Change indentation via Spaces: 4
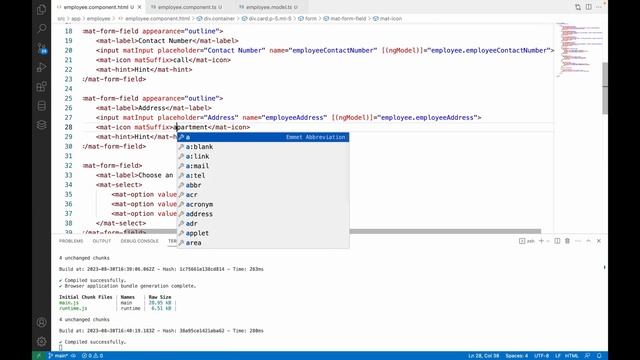640x360 pixels. (516, 356)
